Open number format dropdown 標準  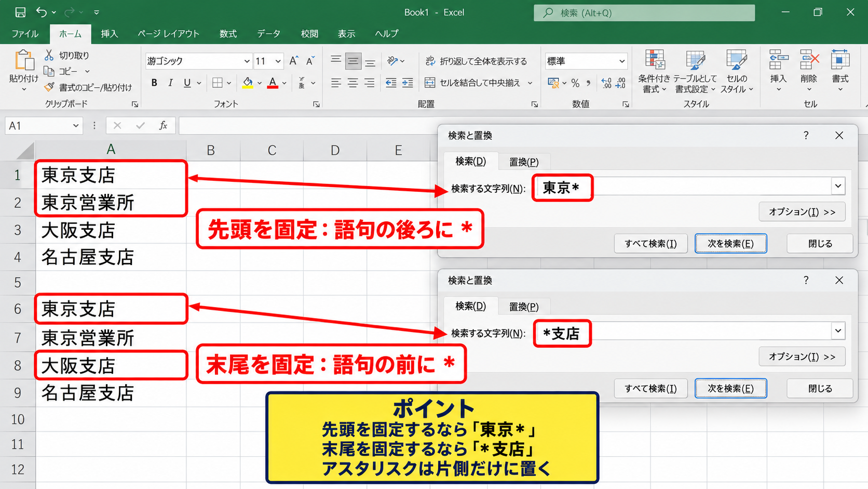coord(622,61)
